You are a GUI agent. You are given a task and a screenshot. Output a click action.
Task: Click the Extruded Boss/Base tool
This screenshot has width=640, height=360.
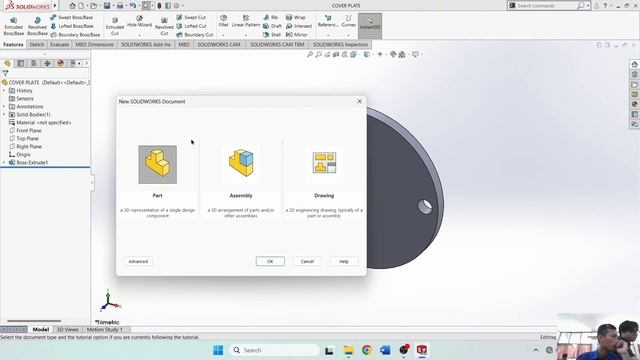pyautogui.click(x=13, y=27)
